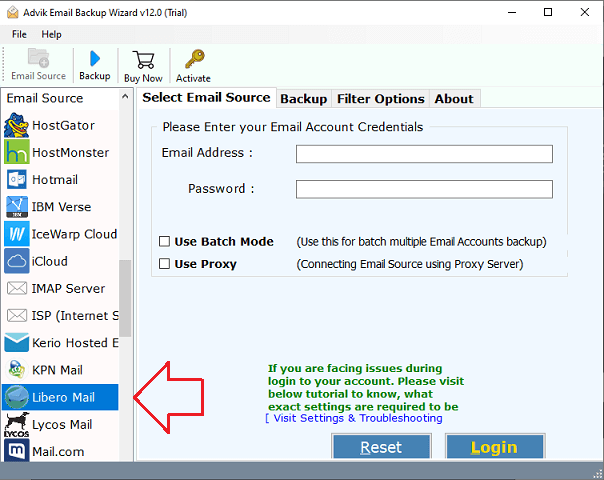
Task: Click the Buy Now shopping cart icon
Action: [143, 60]
